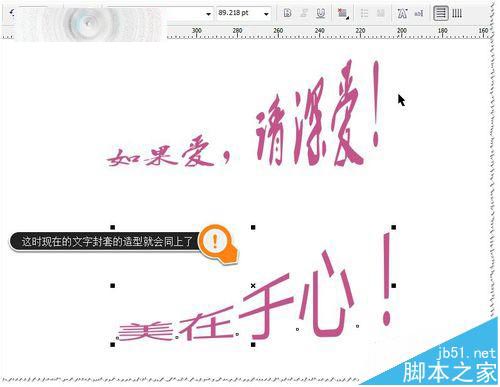Expand the font size dropdown arrow

(266, 14)
